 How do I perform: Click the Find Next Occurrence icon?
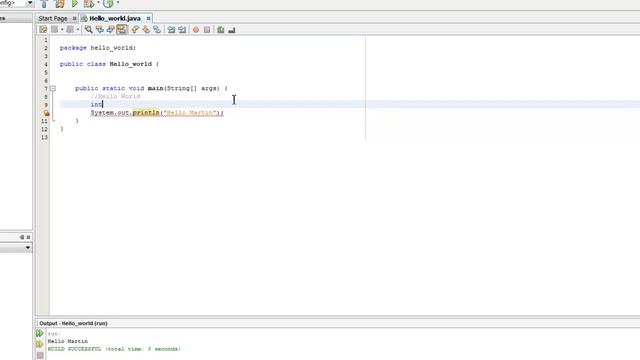[x=111, y=29]
